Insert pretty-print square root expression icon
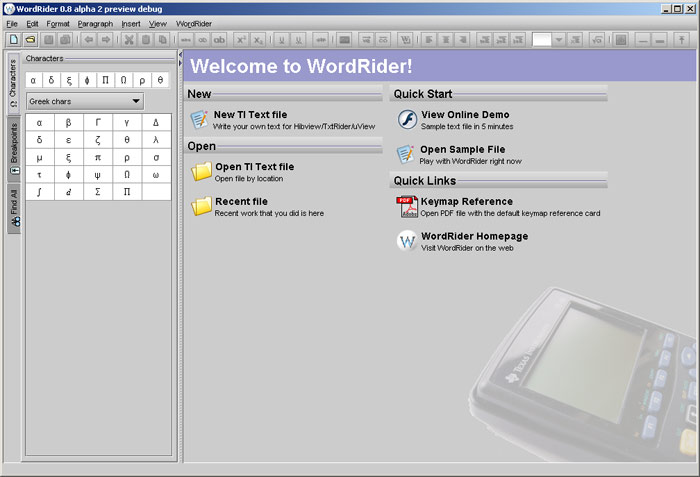 [597, 40]
